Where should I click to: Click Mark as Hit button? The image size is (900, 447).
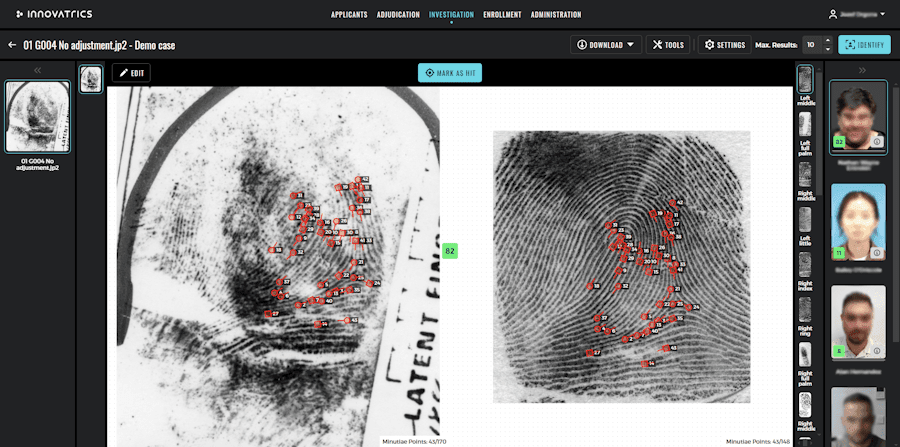tap(450, 73)
